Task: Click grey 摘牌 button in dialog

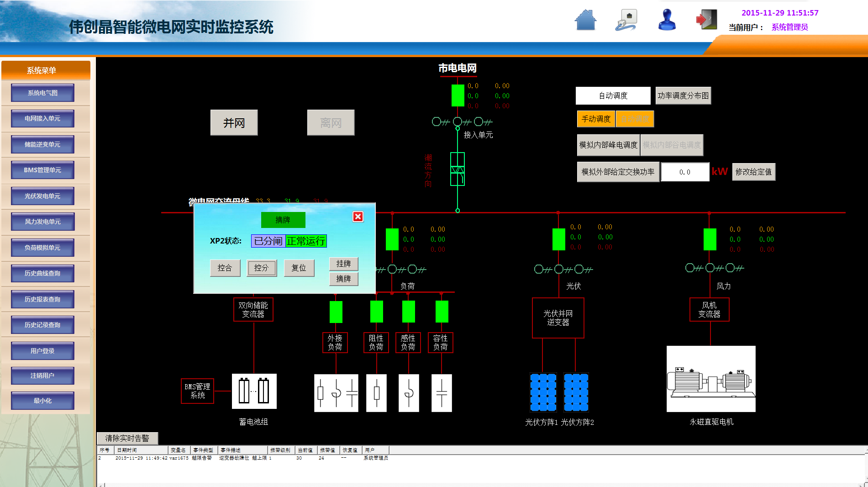Action: [x=343, y=279]
